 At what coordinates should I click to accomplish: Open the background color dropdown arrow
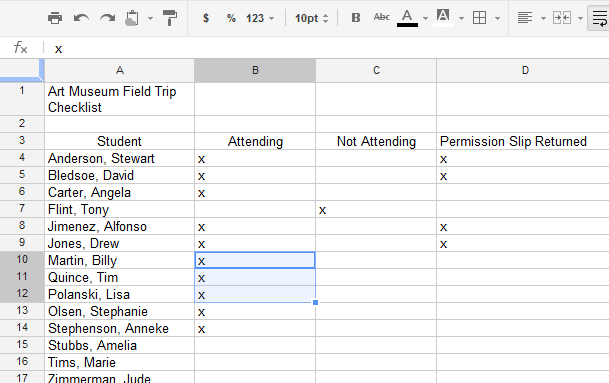click(461, 18)
